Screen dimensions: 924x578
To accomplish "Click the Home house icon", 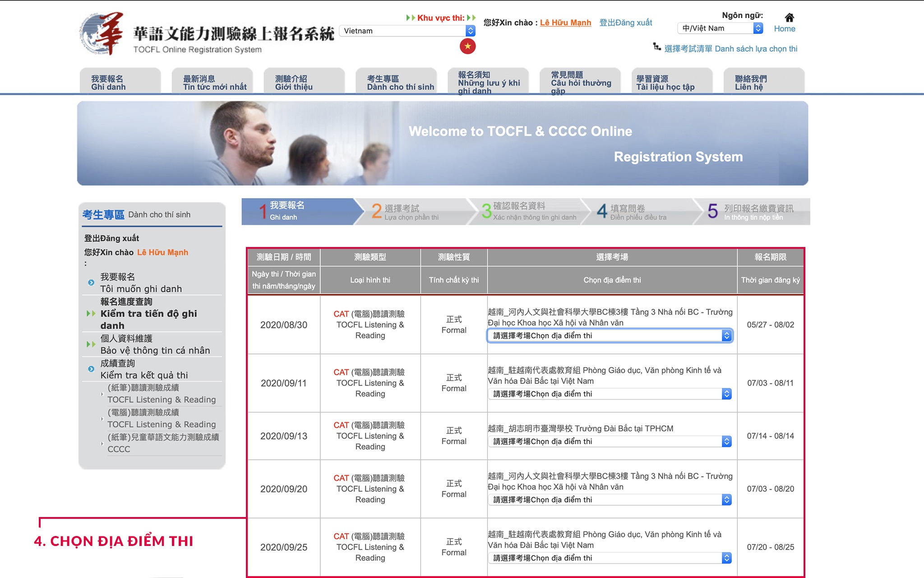I will tap(789, 18).
